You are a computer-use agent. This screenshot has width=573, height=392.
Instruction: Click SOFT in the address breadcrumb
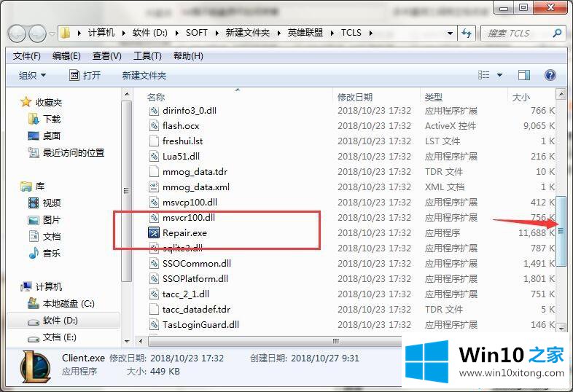tap(196, 33)
